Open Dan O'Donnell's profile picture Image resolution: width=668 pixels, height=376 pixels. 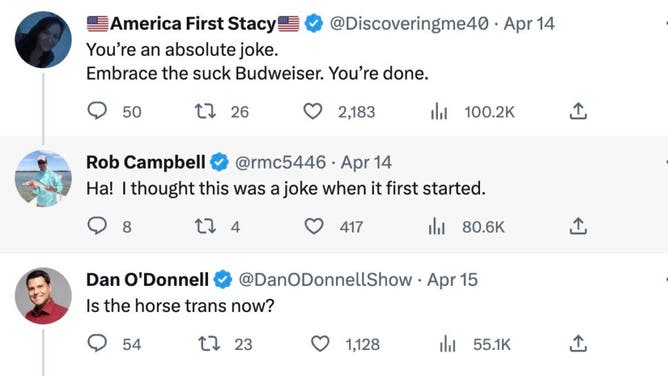pos(43,296)
